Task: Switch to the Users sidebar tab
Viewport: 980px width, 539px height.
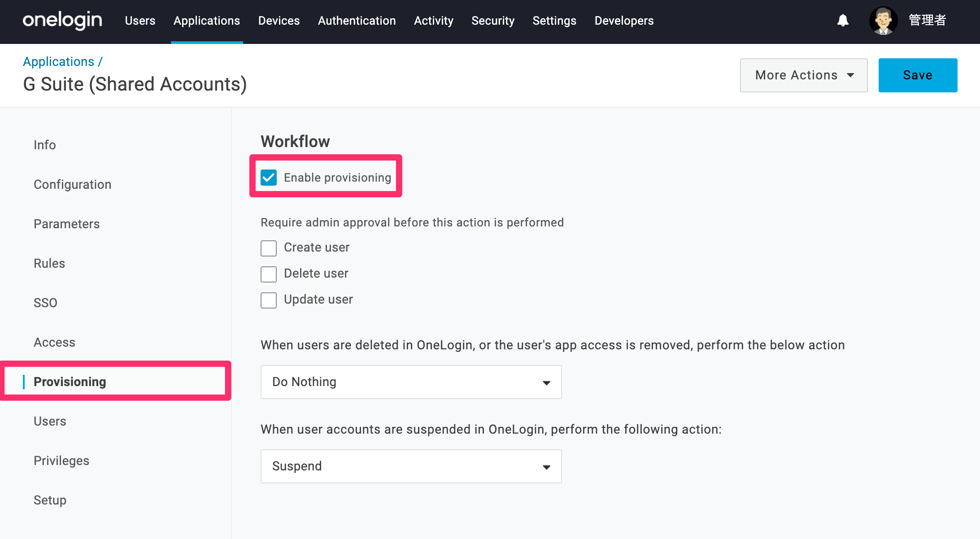Action: (50, 421)
